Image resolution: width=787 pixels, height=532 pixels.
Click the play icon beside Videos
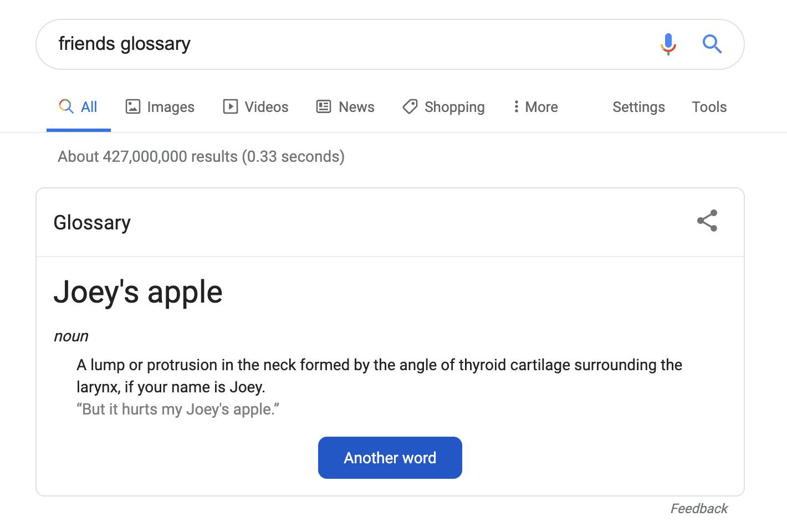click(230, 106)
